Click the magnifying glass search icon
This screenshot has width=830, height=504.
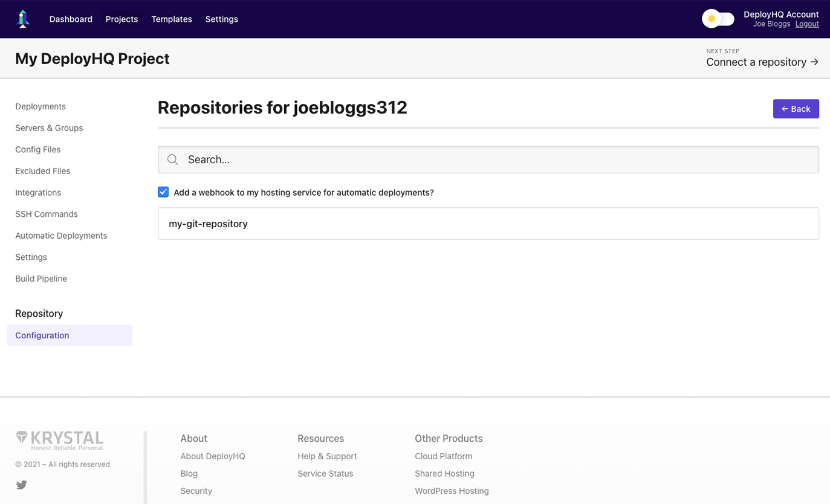(x=173, y=160)
